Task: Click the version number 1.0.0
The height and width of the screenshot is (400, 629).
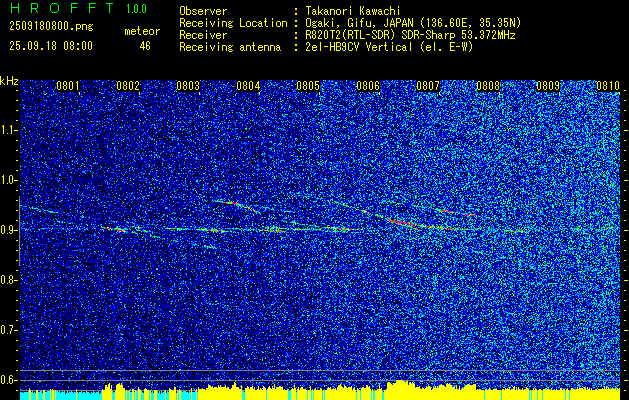Action: point(136,9)
